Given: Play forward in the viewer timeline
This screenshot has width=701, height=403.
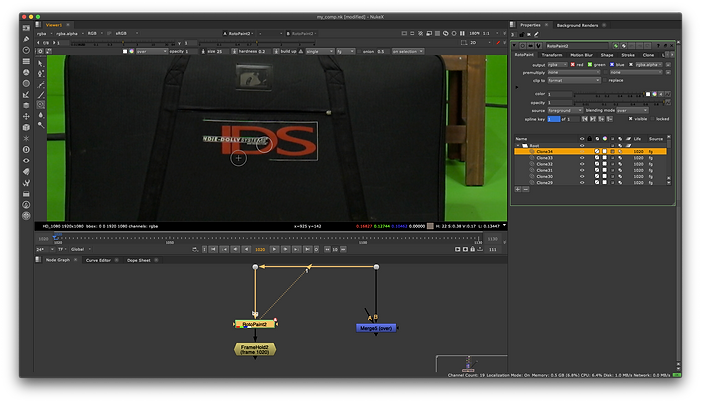Looking at the screenshot, I should [274, 249].
